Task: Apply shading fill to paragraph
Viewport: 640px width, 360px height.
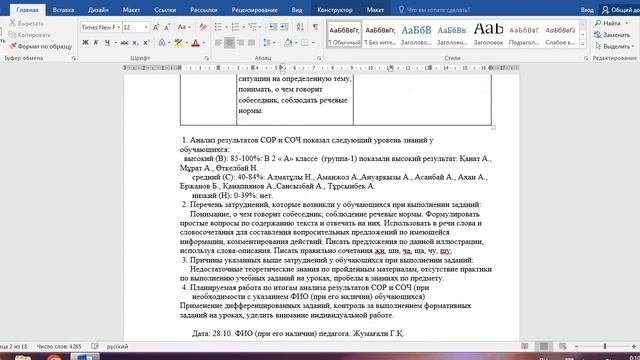Action: tap(288, 42)
